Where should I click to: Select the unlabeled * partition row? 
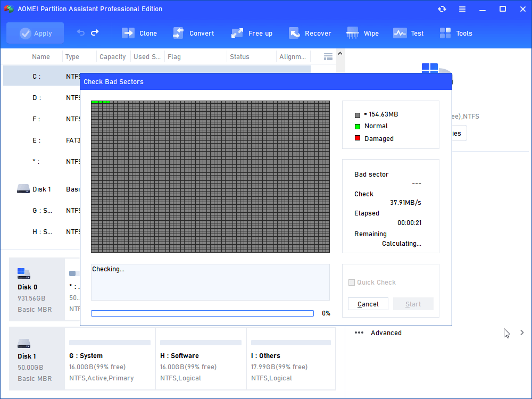[x=41, y=162]
